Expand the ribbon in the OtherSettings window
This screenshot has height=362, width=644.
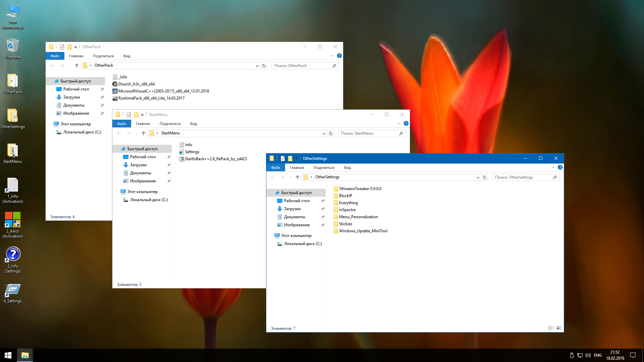(553, 168)
